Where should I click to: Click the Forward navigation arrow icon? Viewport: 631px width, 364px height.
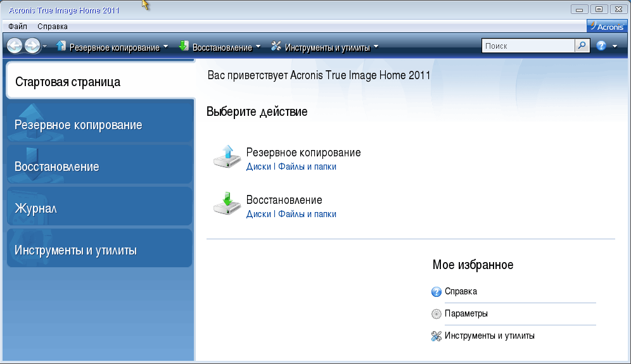pyautogui.click(x=32, y=46)
